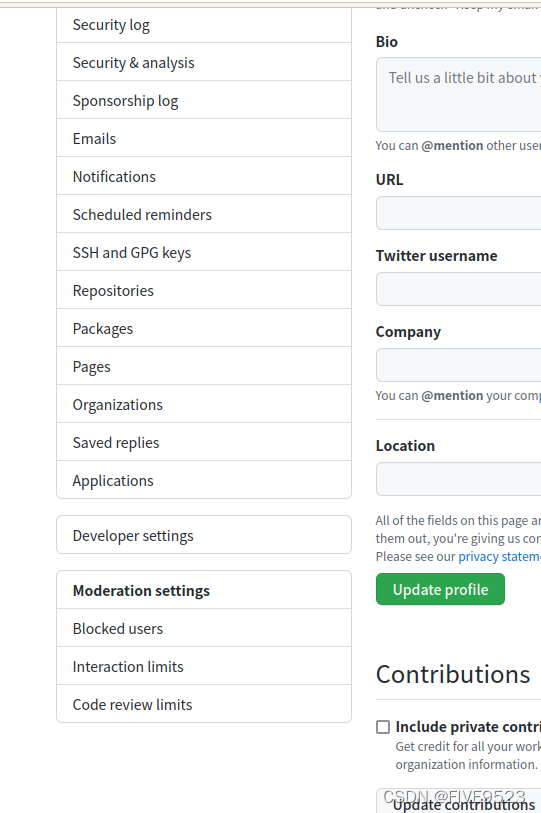Image resolution: width=541 pixels, height=813 pixels.
Task: Click into the Twitter username field
Action: [459, 289]
